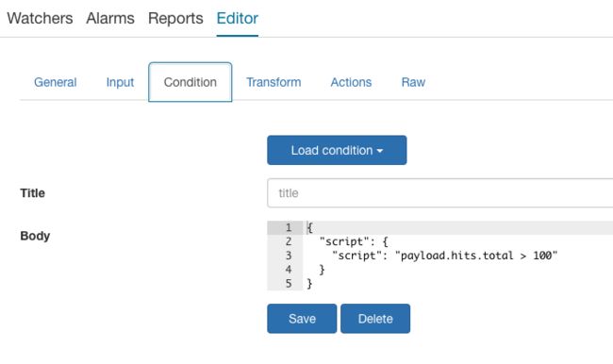Switch to the Input tab

(120, 82)
